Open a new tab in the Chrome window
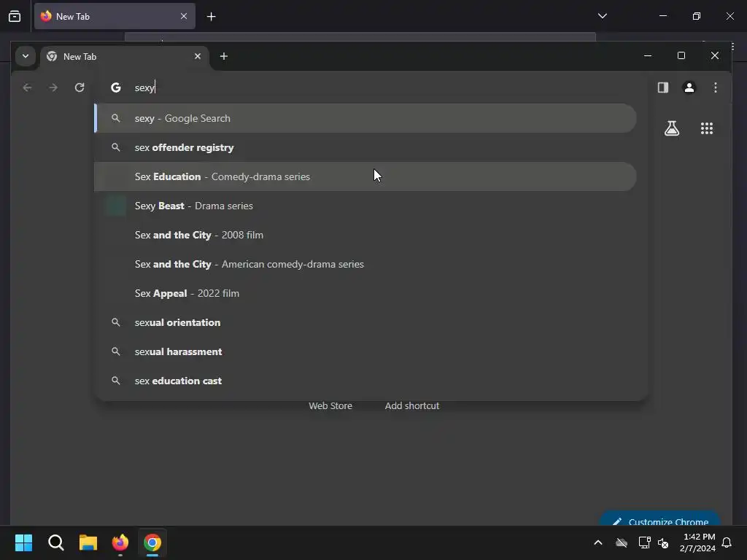The image size is (747, 560). click(223, 56)
